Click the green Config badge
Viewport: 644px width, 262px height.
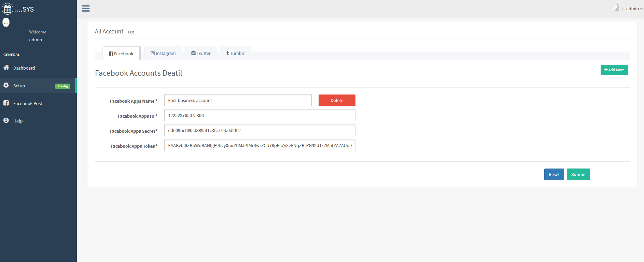62,86
